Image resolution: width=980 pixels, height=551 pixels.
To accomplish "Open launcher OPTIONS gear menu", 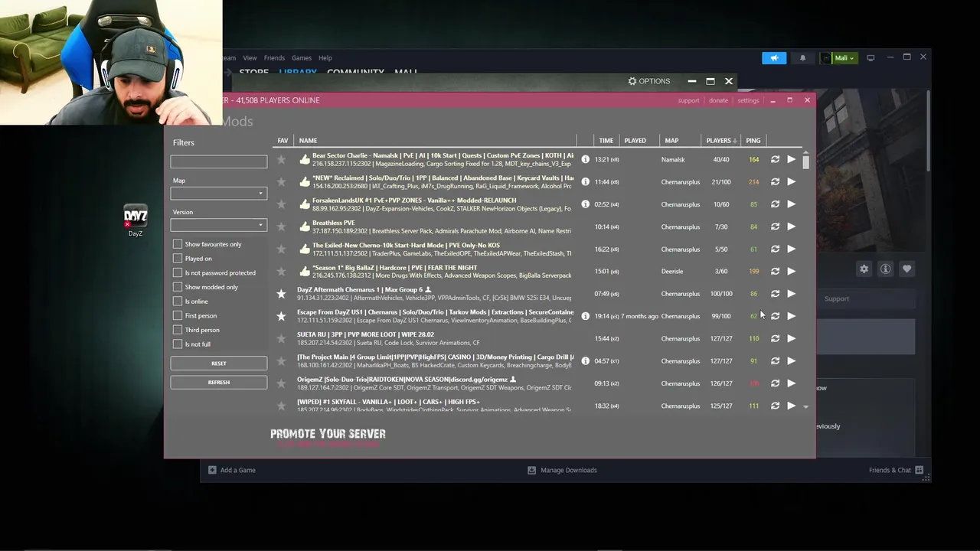I will click(648, 81).
